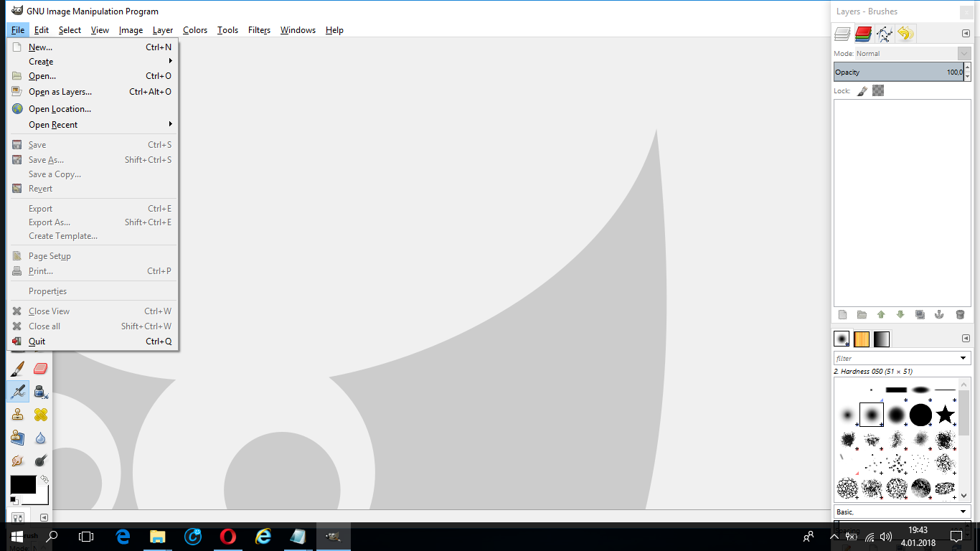Adjust the Opacity slider
Image resolution: width=980 pixels, height=551 pixels.
click(898, 72)
